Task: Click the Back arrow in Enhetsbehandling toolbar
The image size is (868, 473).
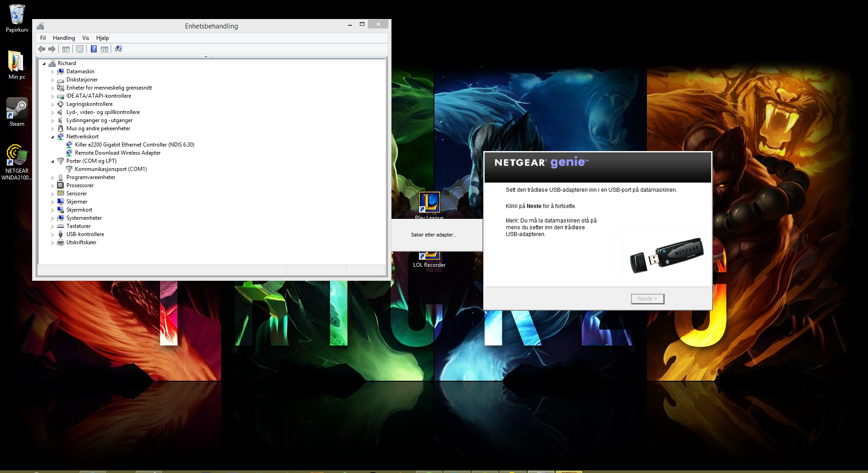Action: click(42, 49)
